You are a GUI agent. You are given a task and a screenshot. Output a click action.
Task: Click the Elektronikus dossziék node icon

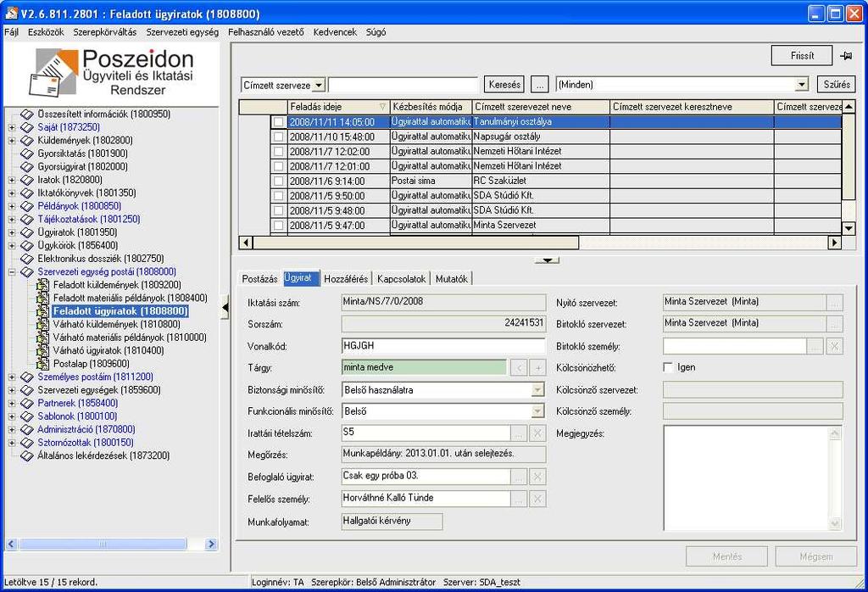pyautogui.click(x=26, y=259)
